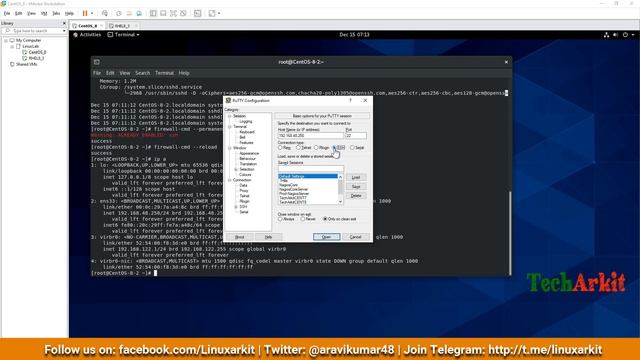Click the manage snapshots toolbar icon

click(139, 13)
